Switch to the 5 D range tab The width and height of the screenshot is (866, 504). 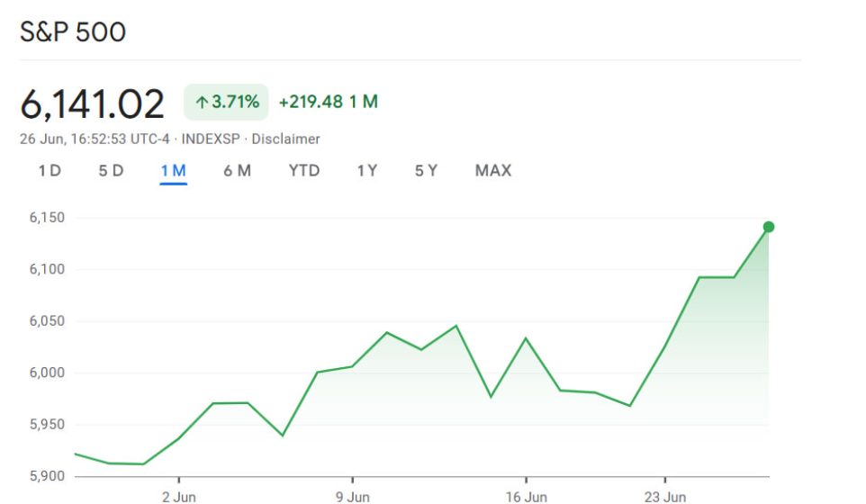pyautogui.click(x=111, y=171)
